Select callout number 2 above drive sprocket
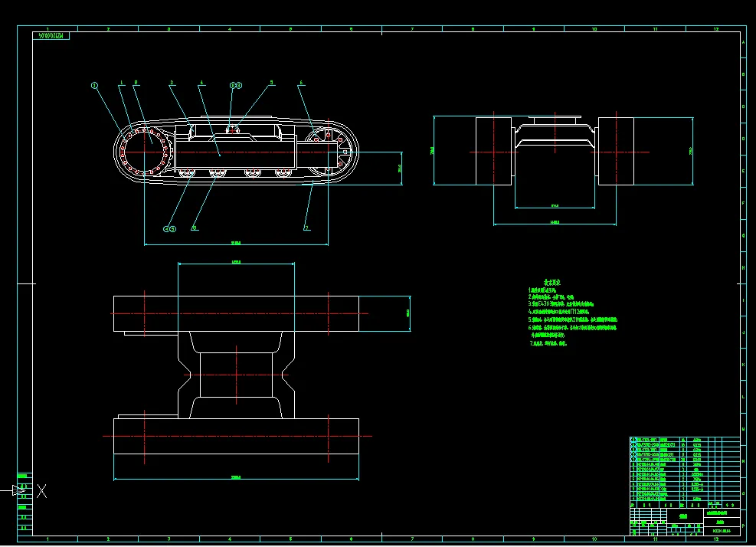This screenshot has width=756, height=547. [136, 83]
